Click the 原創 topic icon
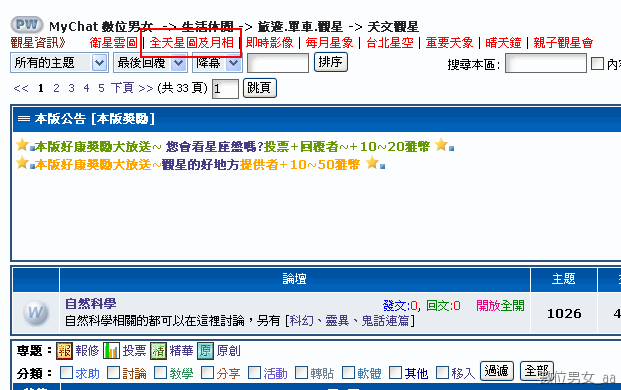This screenshot has height=390, width=621. (x=206, y=351)
